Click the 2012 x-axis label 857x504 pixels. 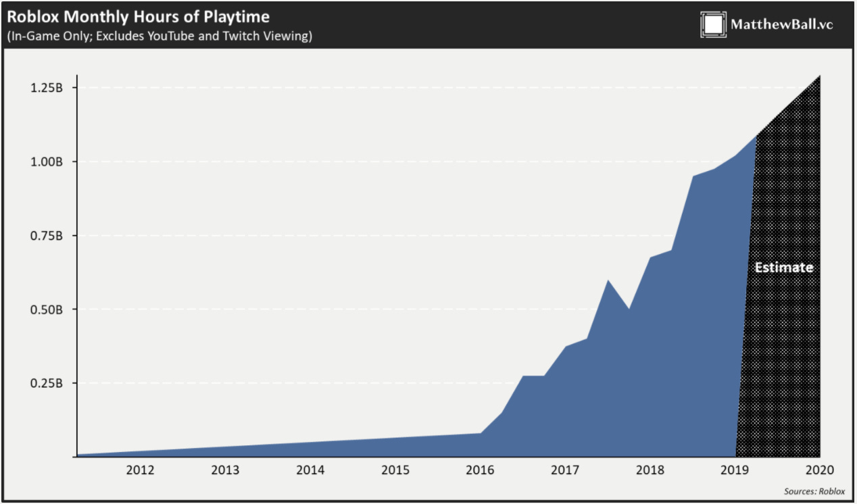coord(140,470)
